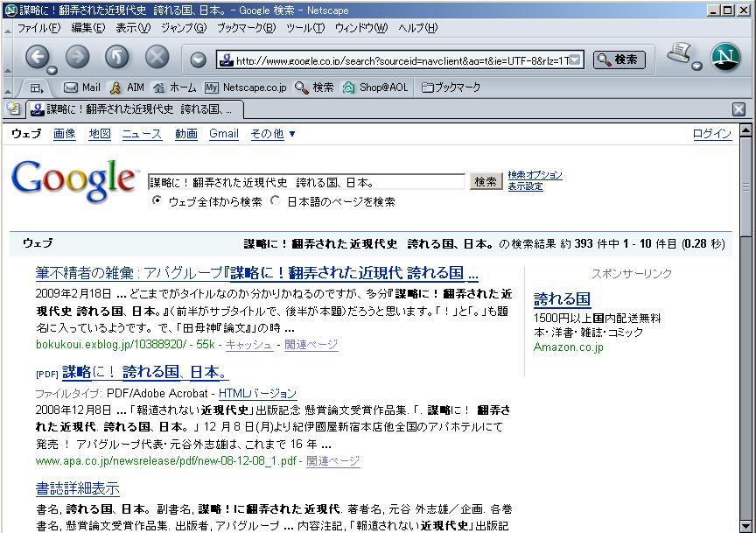Image resolution: width=756 pixels, height=533 pixels.
Task: Go back with the Back arrow button
Action: (x=36, y=58)
